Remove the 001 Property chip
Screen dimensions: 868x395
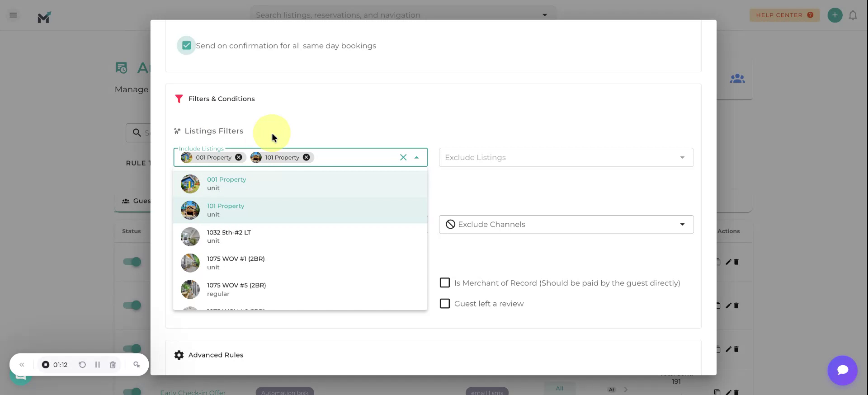coord(239,157)
